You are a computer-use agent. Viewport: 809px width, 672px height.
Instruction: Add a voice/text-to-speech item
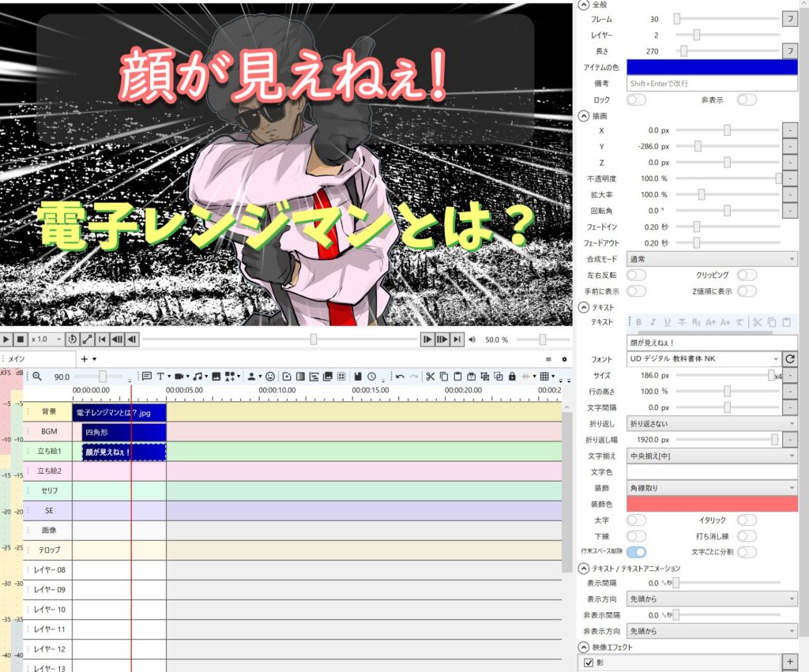(148, 377)
